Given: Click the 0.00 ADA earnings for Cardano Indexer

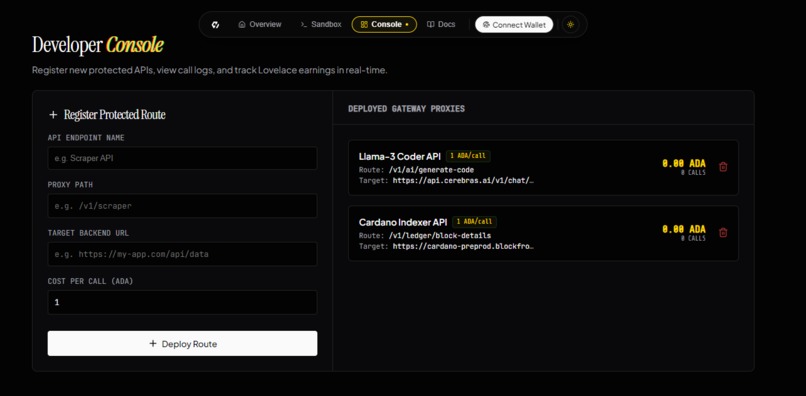Looking at the screenshot, I should click(x=684, y=229).
